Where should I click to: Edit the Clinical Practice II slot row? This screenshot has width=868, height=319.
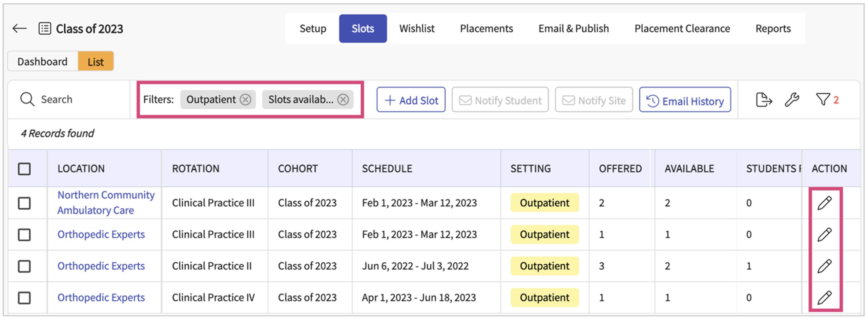[824, 266]
